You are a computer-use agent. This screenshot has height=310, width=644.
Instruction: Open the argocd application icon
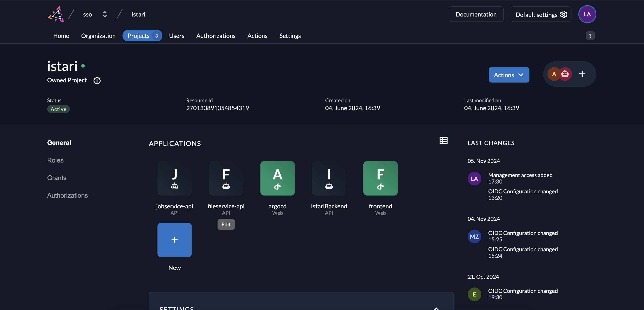[278, 178]
